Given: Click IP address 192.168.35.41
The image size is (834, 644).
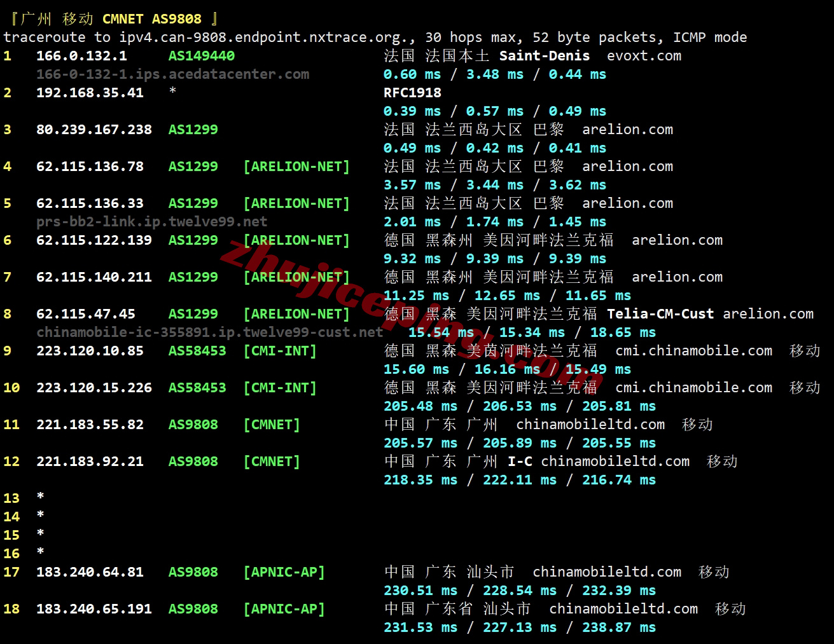Looking at the screenshot, I should click(x=90, y=93).
